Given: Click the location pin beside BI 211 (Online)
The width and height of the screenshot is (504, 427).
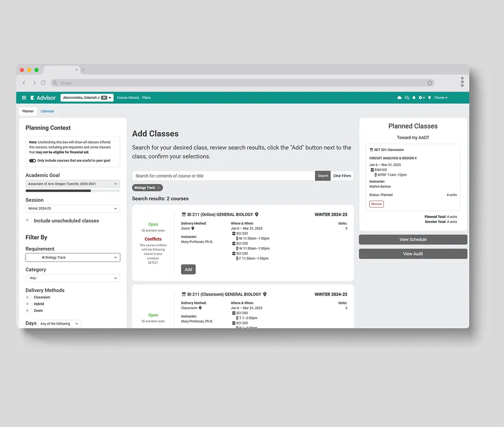Looking at the screenshot, I should coord(257,214).
